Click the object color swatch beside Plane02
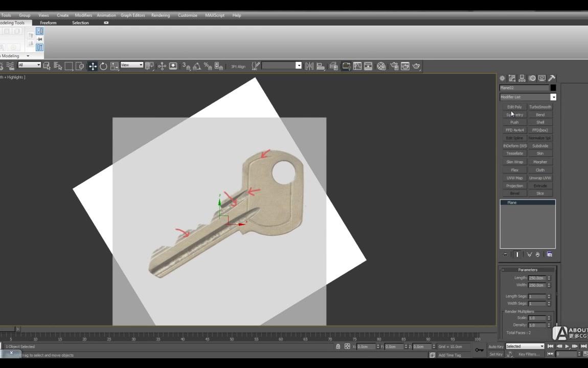Screen dimensions: 588x368 tap(552, 88)
